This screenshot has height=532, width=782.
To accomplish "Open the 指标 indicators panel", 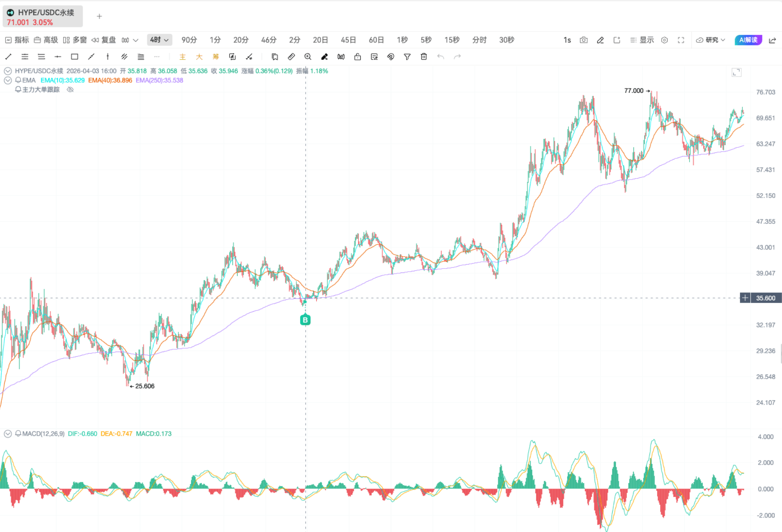I will (x=17, y=40).
